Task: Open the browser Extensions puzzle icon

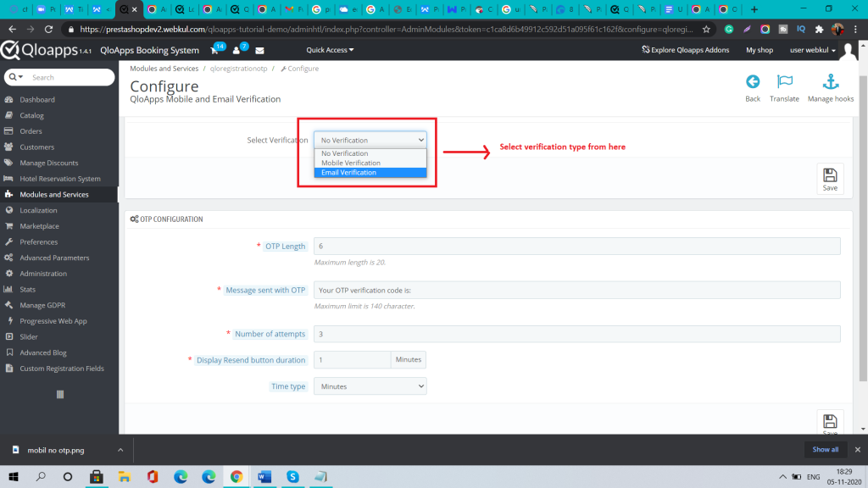Action: click(x=820, y=30)
